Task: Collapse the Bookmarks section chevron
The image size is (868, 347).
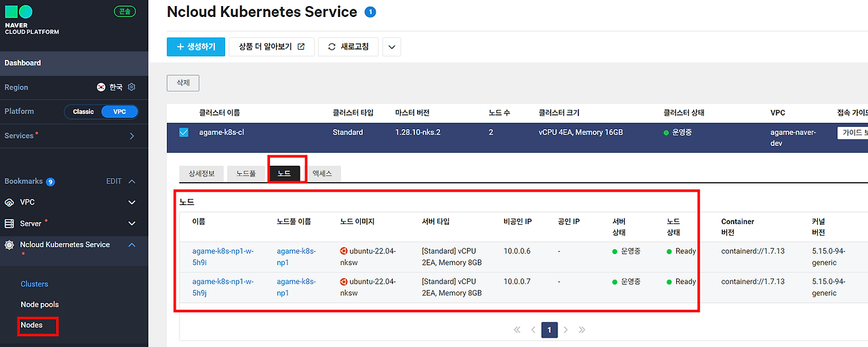Action: 132,182
